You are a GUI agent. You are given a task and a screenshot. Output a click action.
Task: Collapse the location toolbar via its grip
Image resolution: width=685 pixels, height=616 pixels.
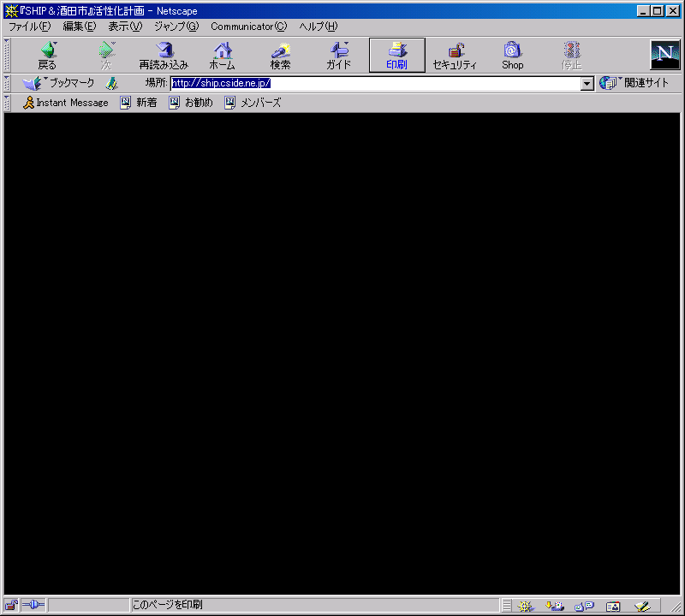(7, 83)
